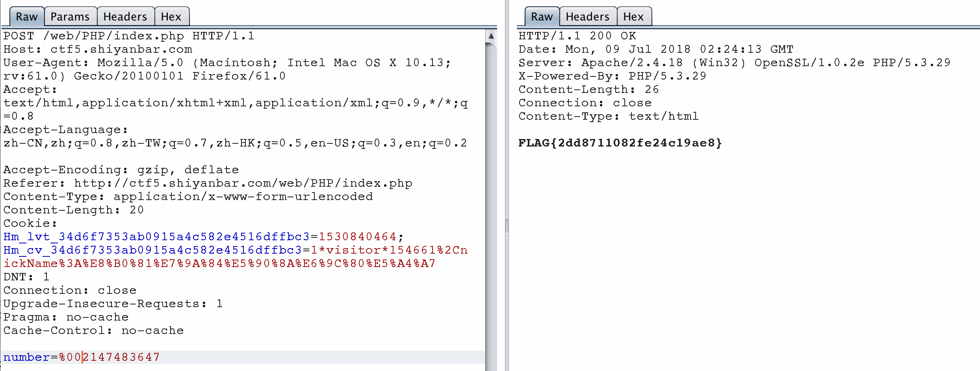Screen dimensions: 980x371
Task: Open the request Params tab
Action: (x=70, y=17)
